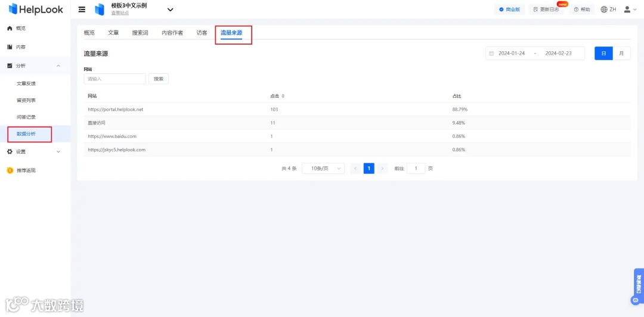
Task: Open 问答记录 in the sidebar
Action: pos(26,117)
